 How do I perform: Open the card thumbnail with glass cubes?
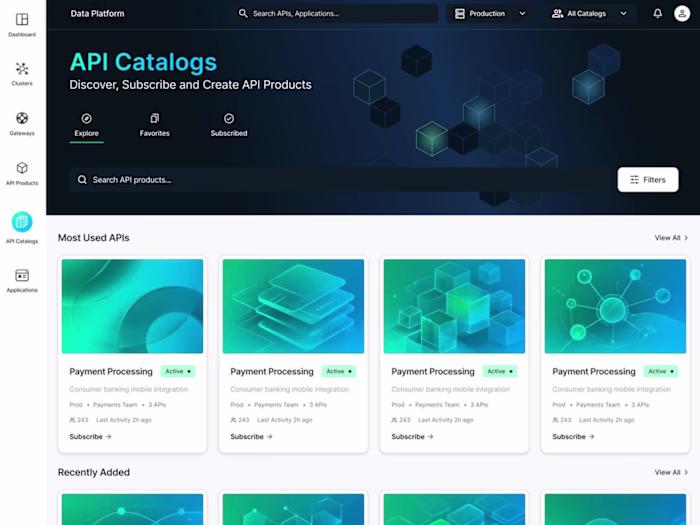(x=454, y=306)
